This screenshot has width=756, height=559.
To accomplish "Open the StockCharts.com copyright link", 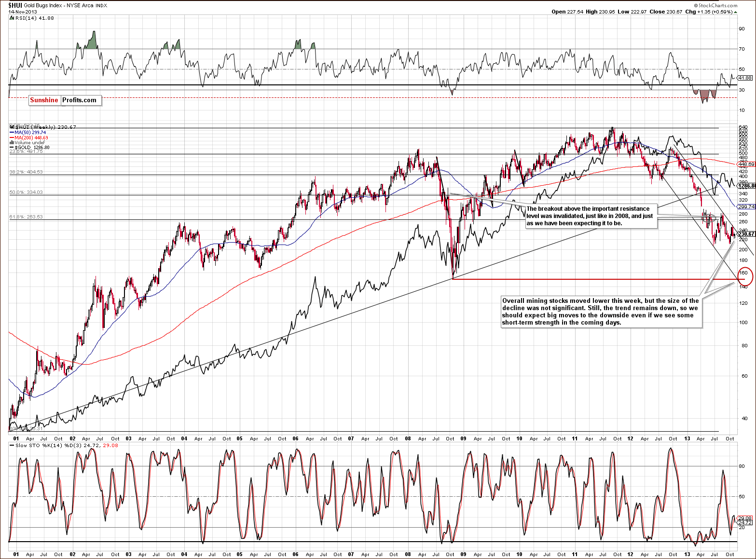I will coord(715,6).
